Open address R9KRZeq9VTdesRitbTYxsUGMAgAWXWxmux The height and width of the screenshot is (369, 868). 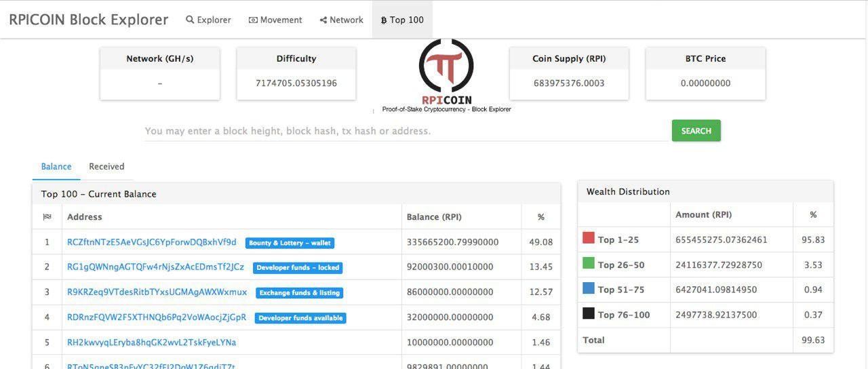pos(157,292)
